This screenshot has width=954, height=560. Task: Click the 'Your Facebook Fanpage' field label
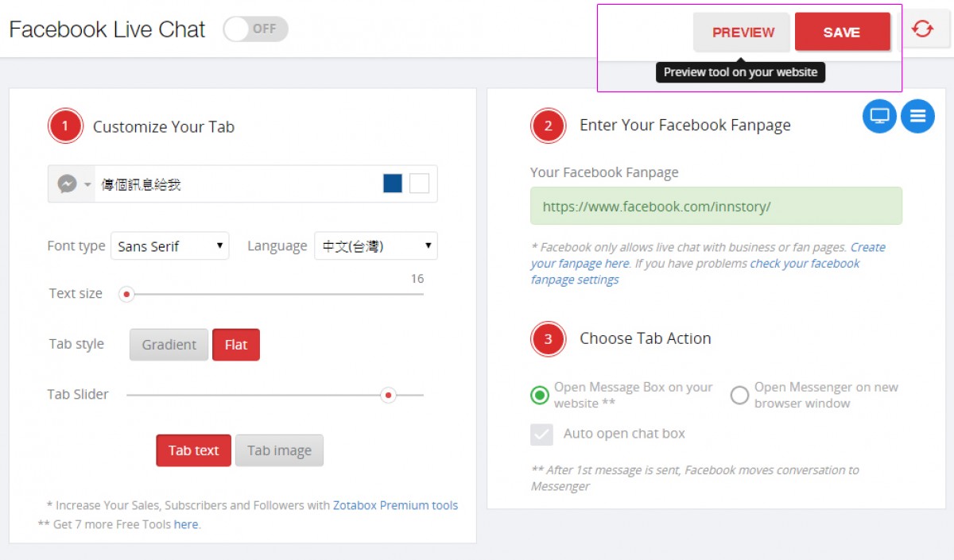point(604,172)
